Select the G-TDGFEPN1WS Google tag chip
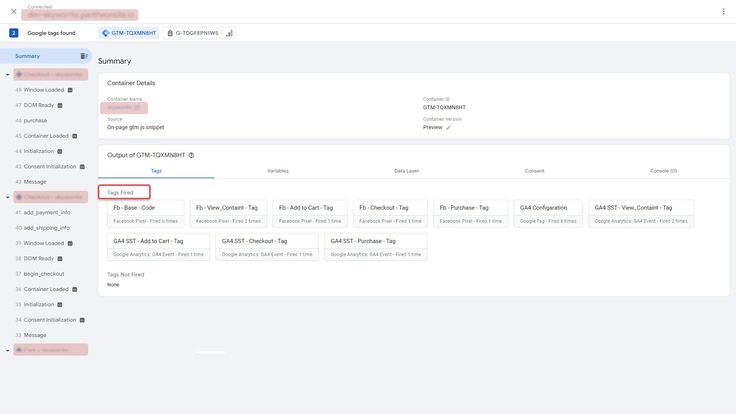Viewport: 736px width, 414px height. (193, 33)
